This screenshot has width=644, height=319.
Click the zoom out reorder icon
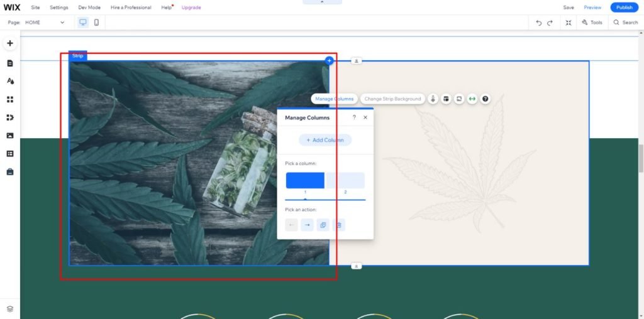pos(569,23)
